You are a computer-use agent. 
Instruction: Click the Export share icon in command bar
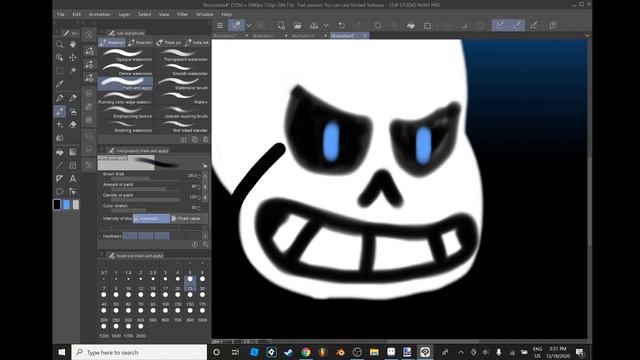click(x=427, y=25)
